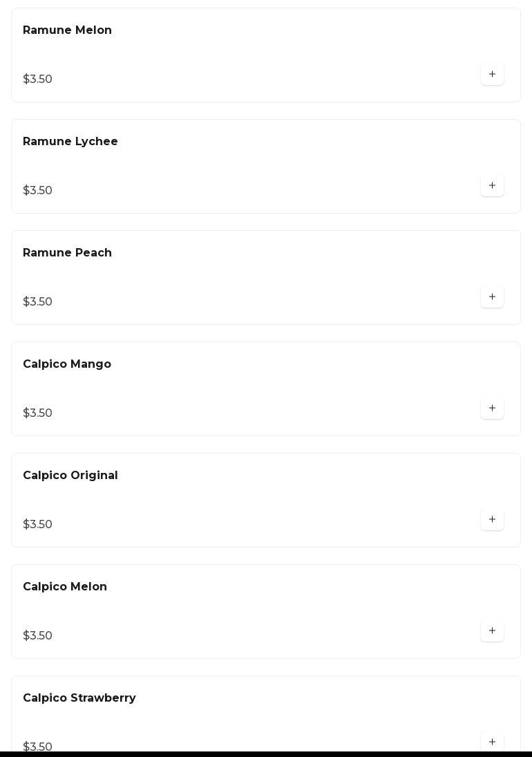Click the Ramune Lychee $3.50 price
This screenshot has width=532, height=757.
pos(38,191)
